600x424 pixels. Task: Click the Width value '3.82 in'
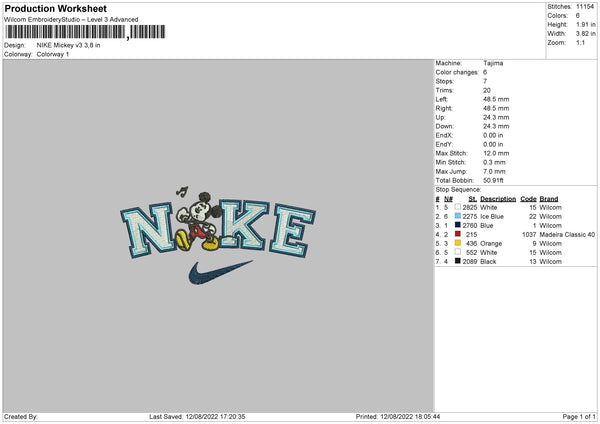(586, 34)
